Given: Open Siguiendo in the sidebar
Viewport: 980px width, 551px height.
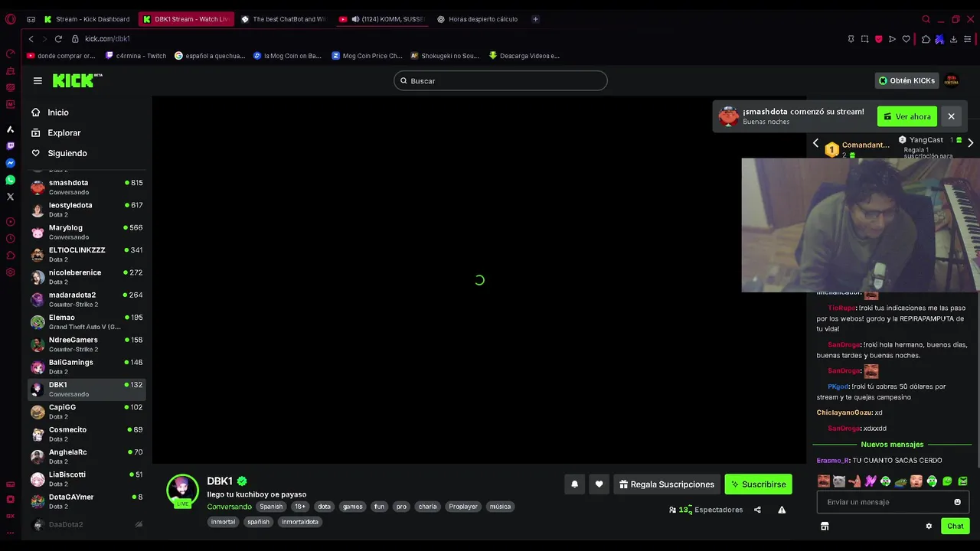Looking at the screenshot, I should tap(60, 153).
